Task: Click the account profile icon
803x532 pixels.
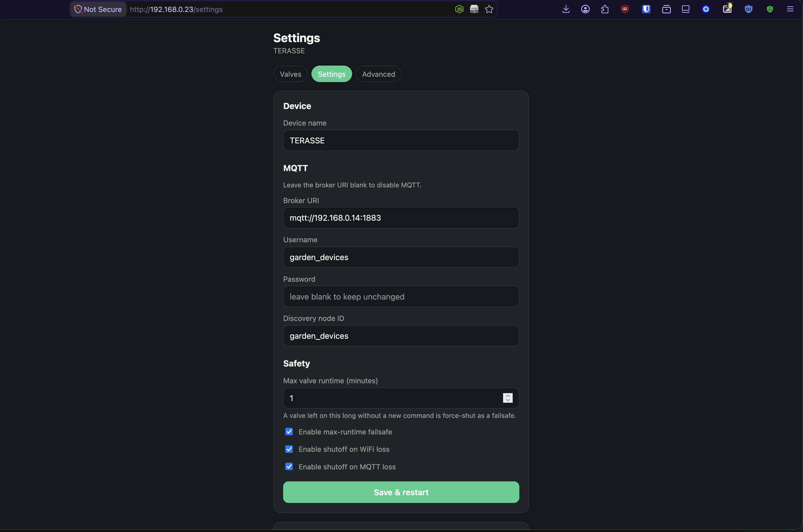Action: pyautogui.click(x=585, y=9)
